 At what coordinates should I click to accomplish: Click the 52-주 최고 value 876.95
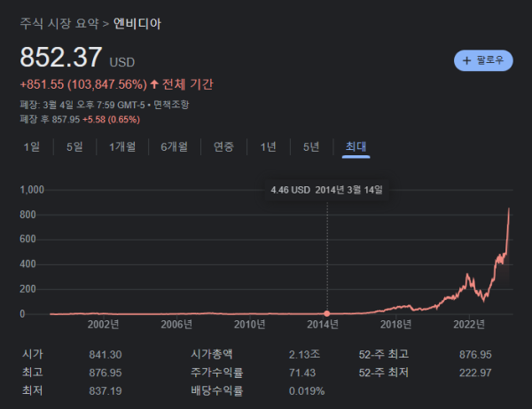point(475,355)
